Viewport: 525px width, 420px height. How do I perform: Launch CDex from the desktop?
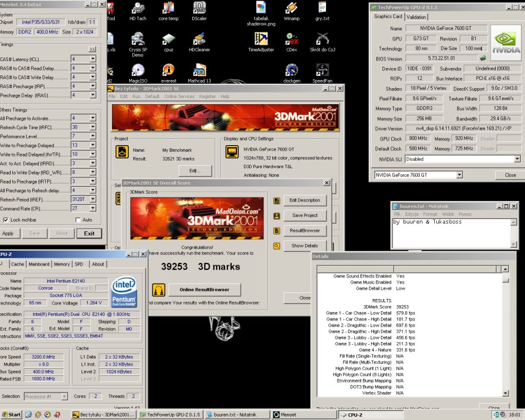(292, 43)
